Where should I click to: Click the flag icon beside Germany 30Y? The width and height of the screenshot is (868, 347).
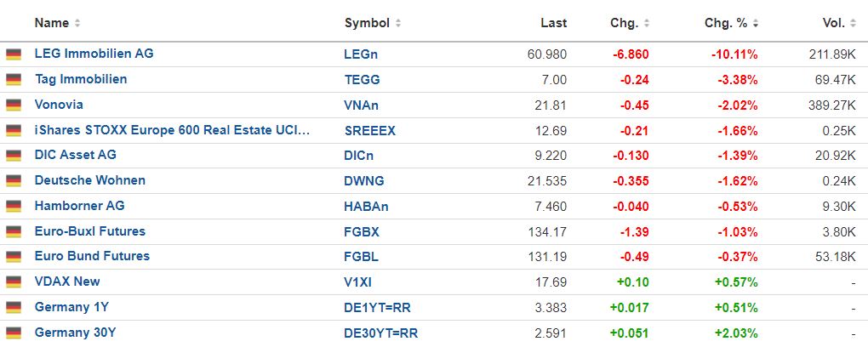14,333
